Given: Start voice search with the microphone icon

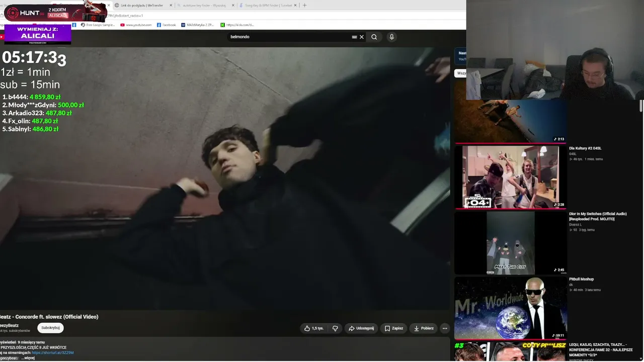Looking at the screenshot, I should [391, 37].
